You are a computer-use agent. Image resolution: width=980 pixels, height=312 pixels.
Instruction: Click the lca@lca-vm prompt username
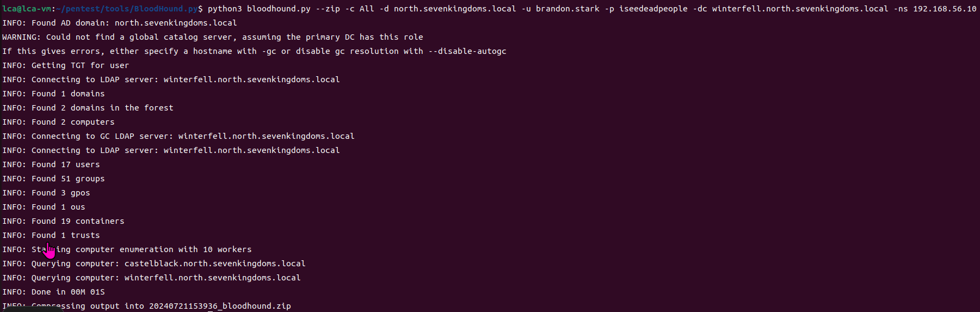[26, 9]
